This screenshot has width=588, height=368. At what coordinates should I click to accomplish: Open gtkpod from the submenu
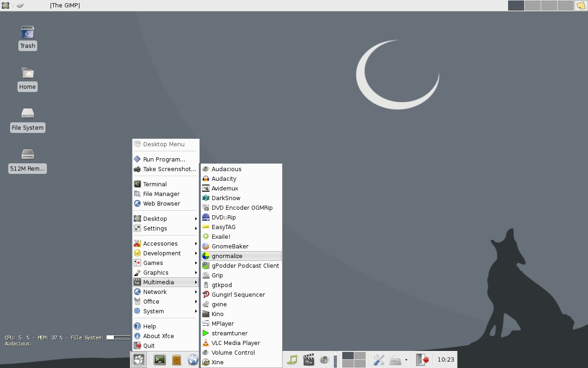(x=241, y=285)
